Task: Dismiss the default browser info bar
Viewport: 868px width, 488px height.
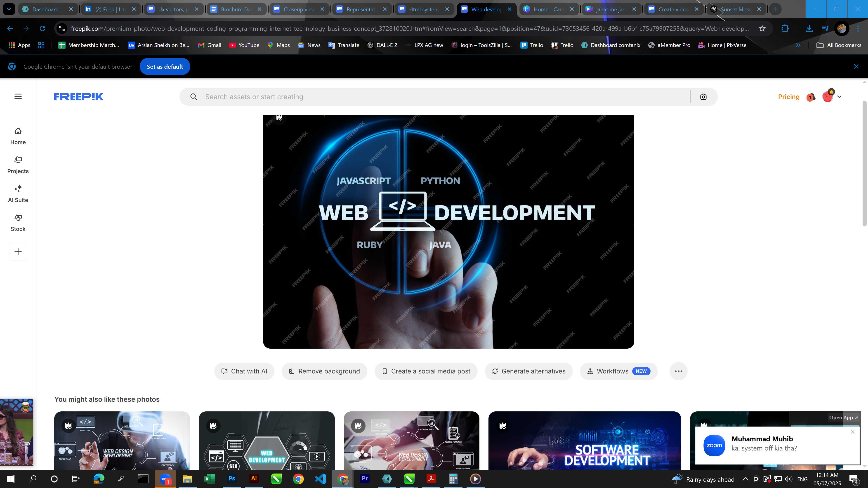Action: 856,67
